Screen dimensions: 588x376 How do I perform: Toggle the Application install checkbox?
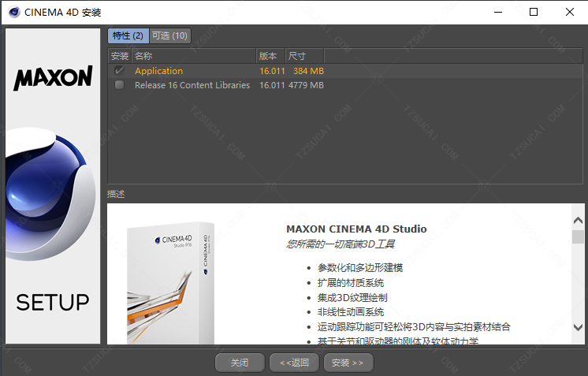point(119,70)
